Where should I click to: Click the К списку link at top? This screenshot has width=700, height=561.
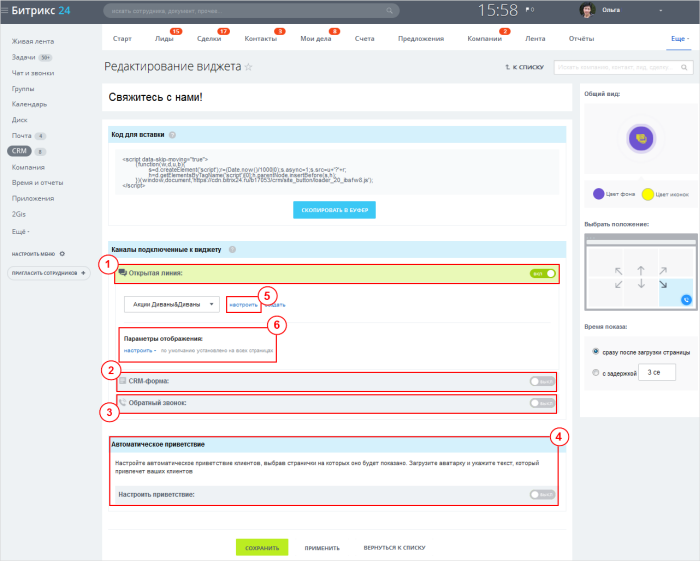pyautogui.click(x=525, y=67)
